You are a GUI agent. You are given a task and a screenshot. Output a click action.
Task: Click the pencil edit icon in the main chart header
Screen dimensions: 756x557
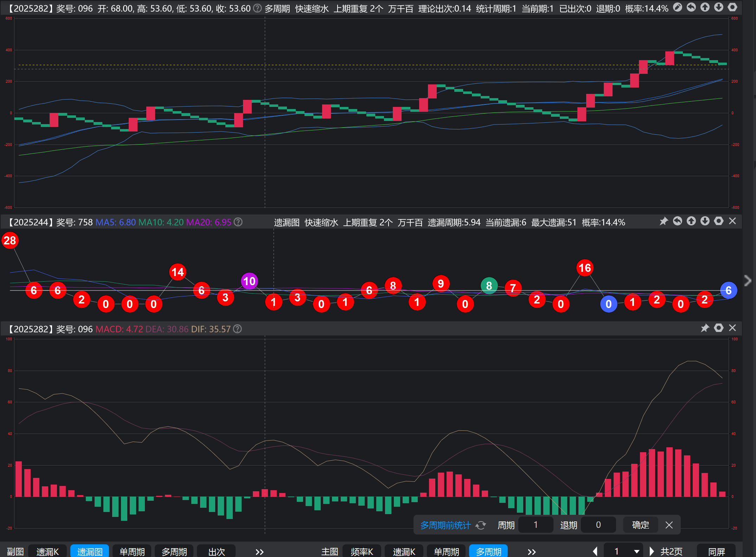pyautogui.click(x=678, y=7)
